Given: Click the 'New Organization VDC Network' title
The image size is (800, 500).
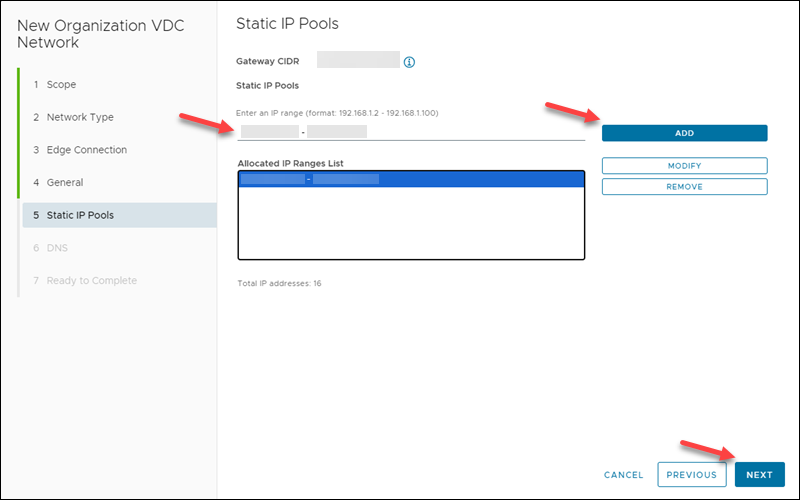Looking at the screenshot, I should (101, 34).
